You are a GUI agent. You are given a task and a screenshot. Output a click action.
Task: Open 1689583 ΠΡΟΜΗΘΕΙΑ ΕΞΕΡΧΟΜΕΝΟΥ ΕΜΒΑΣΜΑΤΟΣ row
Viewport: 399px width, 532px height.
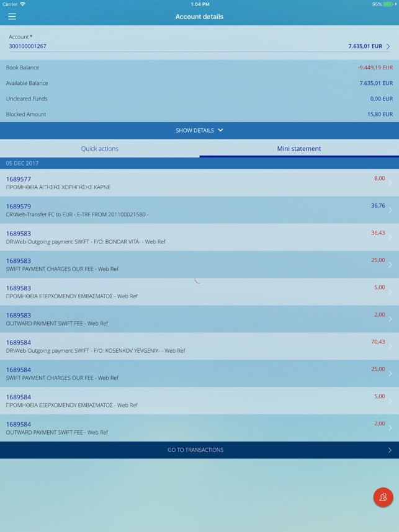(199, 292)
